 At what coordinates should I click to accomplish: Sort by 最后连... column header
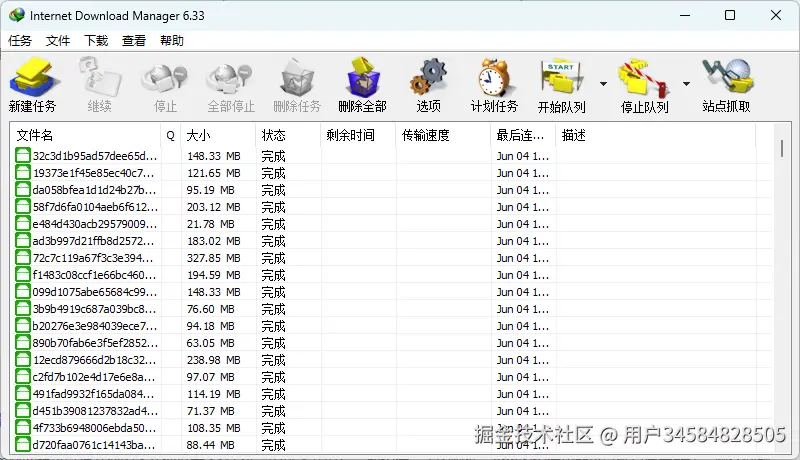[x=522, y=135]
